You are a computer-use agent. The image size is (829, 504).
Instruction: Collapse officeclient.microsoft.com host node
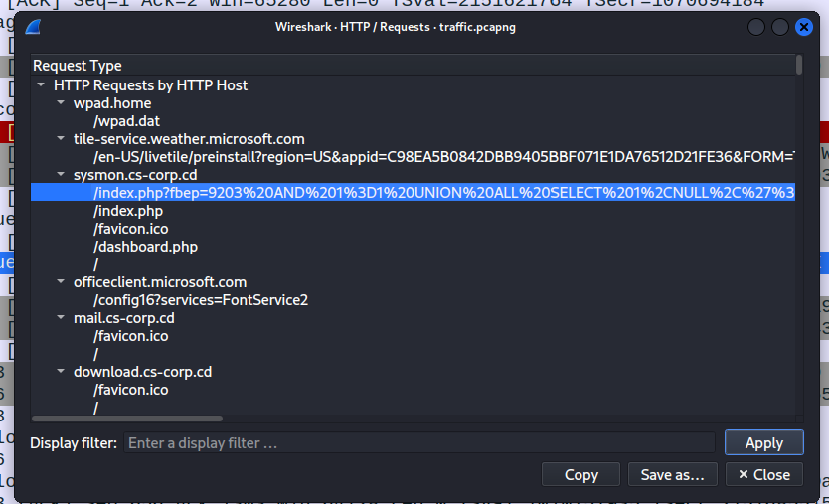click(x=61, y=281)
